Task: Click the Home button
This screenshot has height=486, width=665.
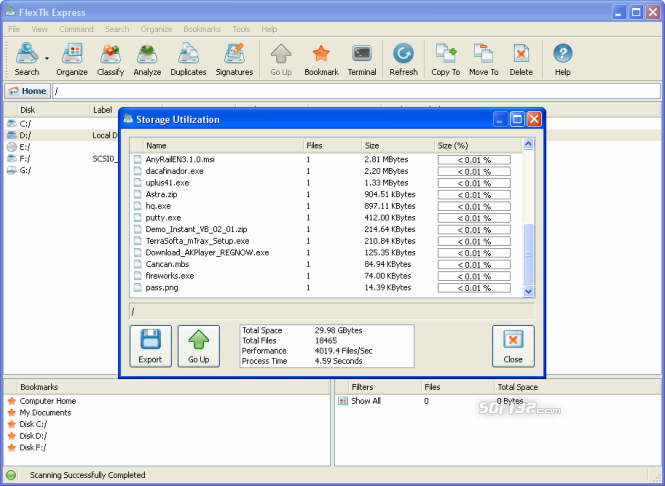Action: click(x=28, y=91)
